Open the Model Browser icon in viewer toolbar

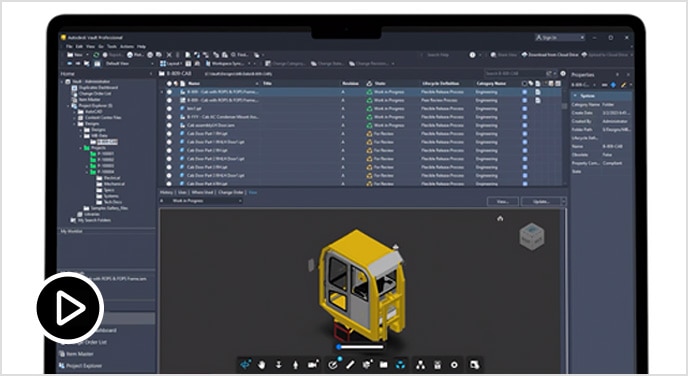pos(420,365)
